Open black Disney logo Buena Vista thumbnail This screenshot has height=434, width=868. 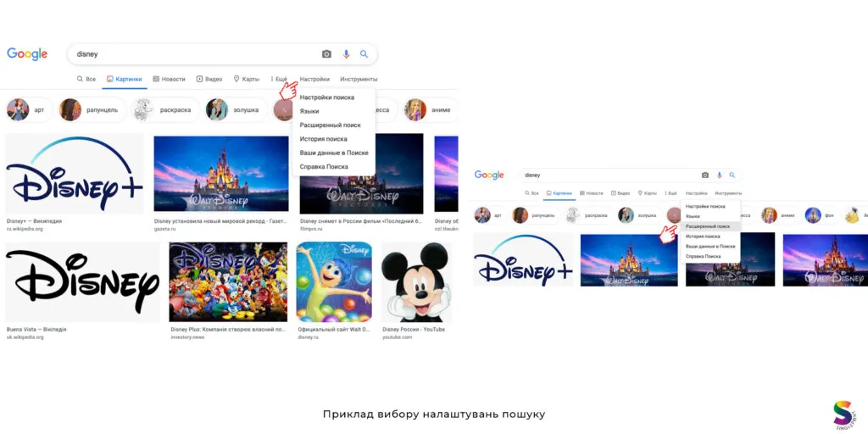(82, 282)
